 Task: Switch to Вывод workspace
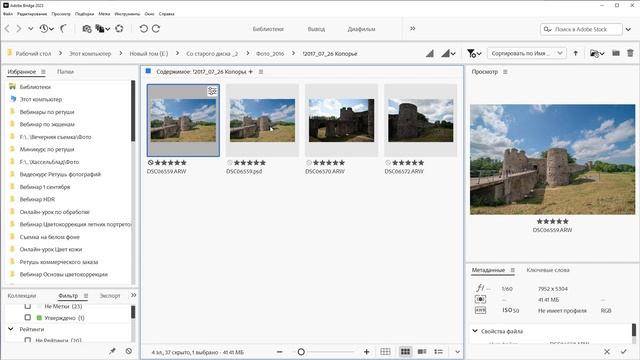tap(316, 29)
